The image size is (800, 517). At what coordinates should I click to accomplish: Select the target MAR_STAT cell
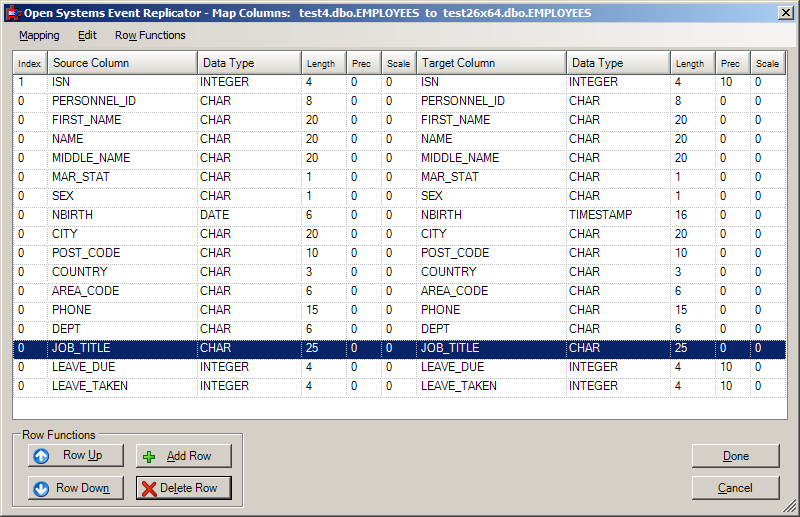coord(491,177)
